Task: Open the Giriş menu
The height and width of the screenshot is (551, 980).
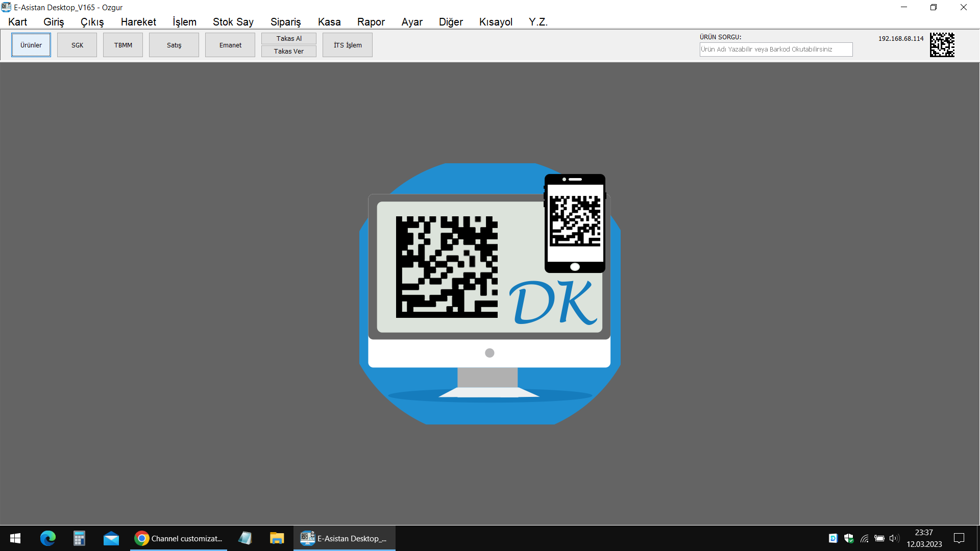Action: pyautogui.click(x=54, y=22)
